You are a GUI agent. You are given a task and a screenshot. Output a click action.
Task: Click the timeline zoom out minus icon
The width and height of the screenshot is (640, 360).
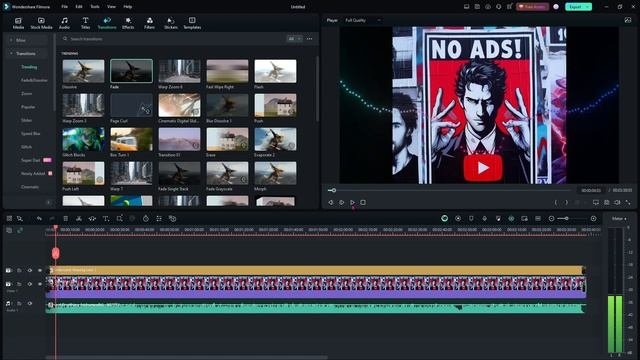pos(551,219)
